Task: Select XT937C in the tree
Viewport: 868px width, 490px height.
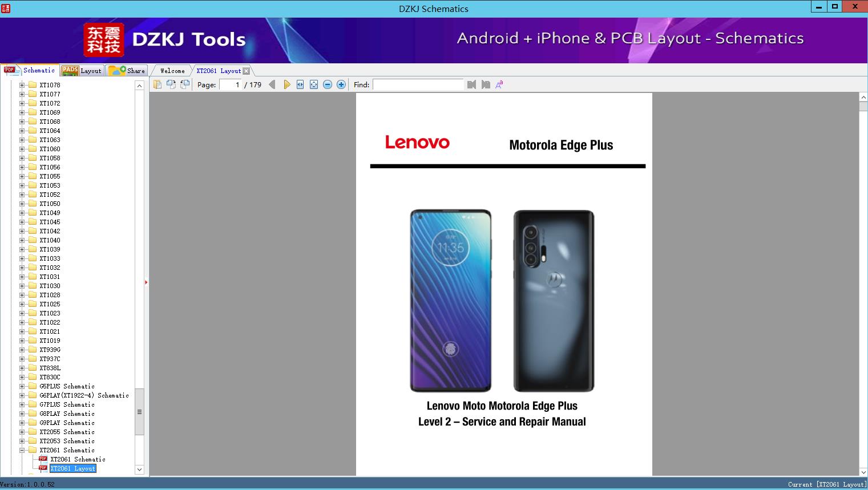Action: click(x=50, y=359)
